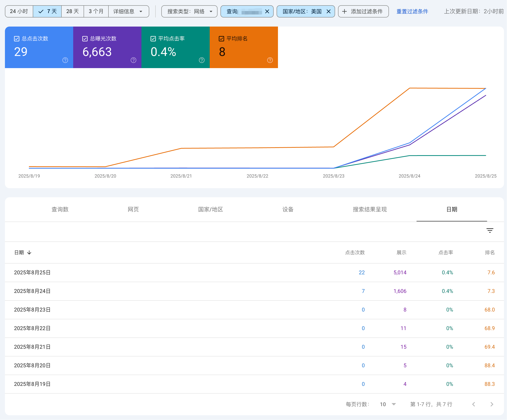Click impressions value 5,014

pos(400,273)
